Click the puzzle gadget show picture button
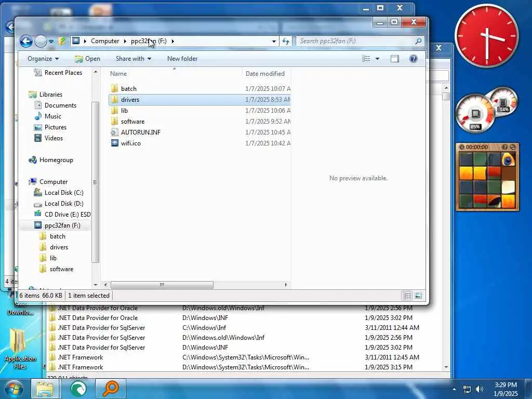The image size is (532, 399). (505, 147)
